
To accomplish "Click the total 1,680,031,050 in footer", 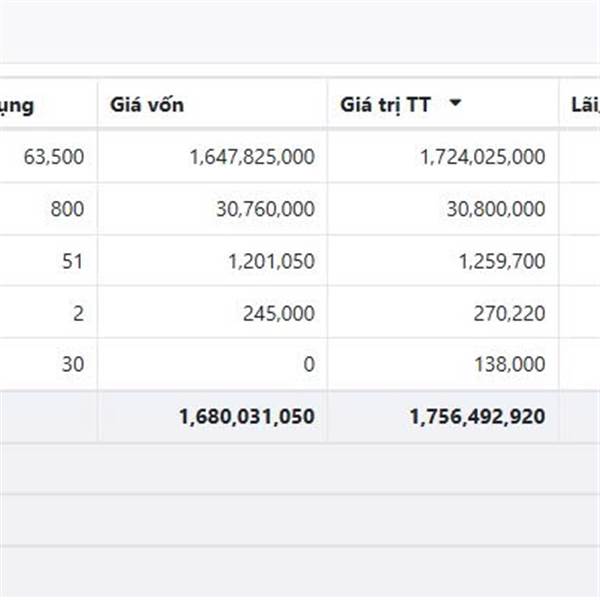I will (x=247, y=416).
